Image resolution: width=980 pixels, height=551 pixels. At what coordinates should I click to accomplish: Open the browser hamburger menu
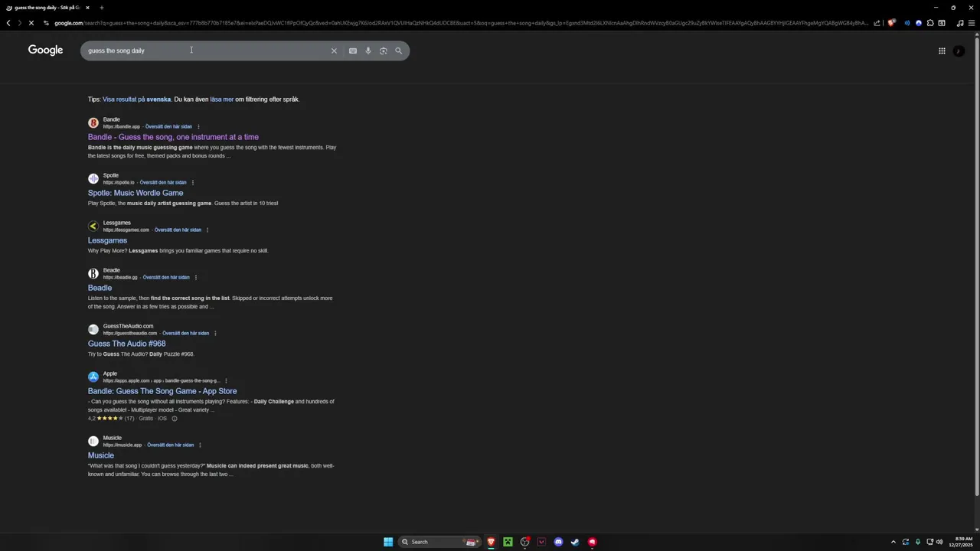click(x=972, y=23)
